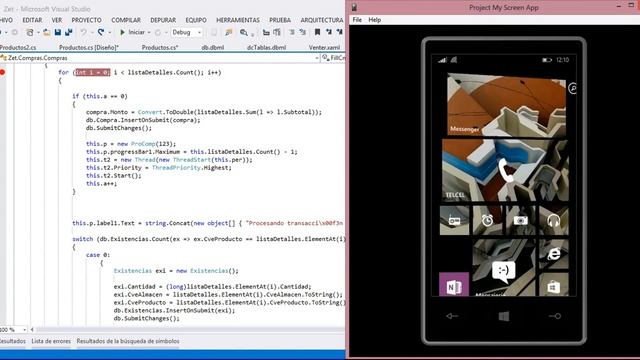The height and width of the screenshot is (360, 640).
Task: Tap the alarm clock tile on the phone
Action: pos(487,220)
